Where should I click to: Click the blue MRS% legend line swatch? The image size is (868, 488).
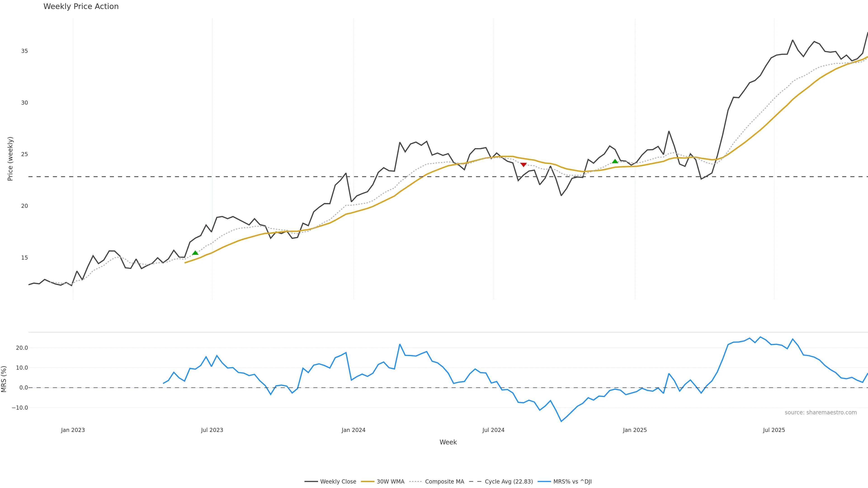544,482
